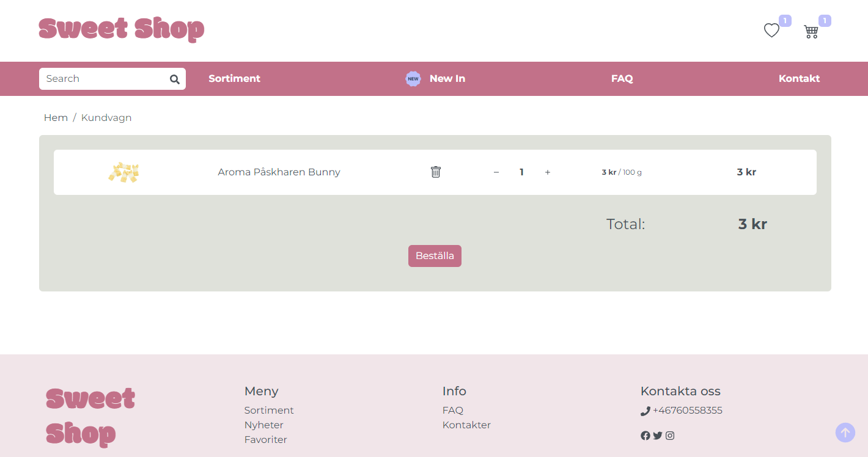Open the shopping cart icon
The width and height of the screenshot is (868, 457).
point(811,32)
